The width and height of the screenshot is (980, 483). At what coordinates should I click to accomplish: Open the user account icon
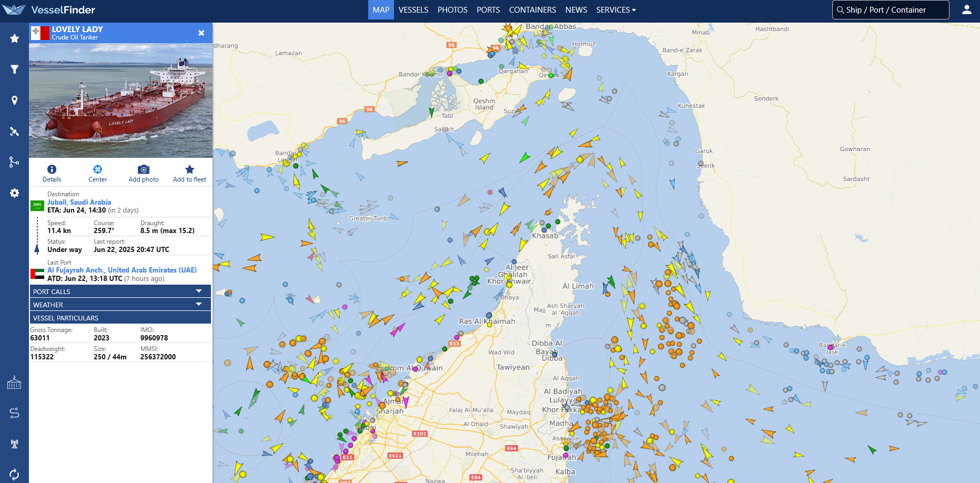967,9
